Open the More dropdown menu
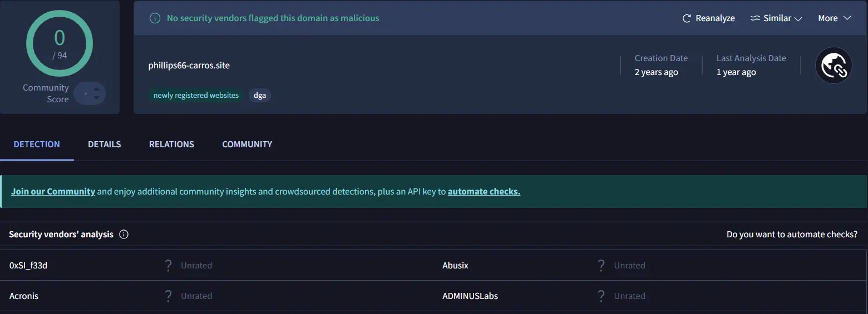 coord(835,18)
